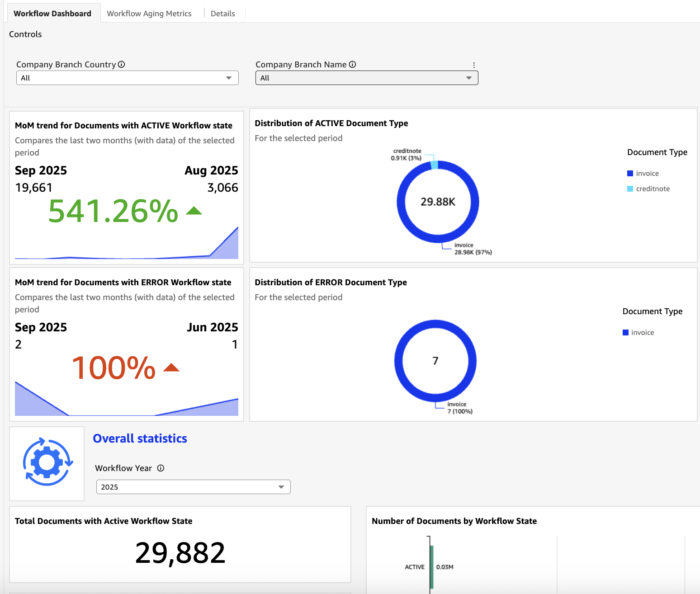Open Company Branch Country dropdown
This screenshot has height=594, width=700.
tap(127, 78)
